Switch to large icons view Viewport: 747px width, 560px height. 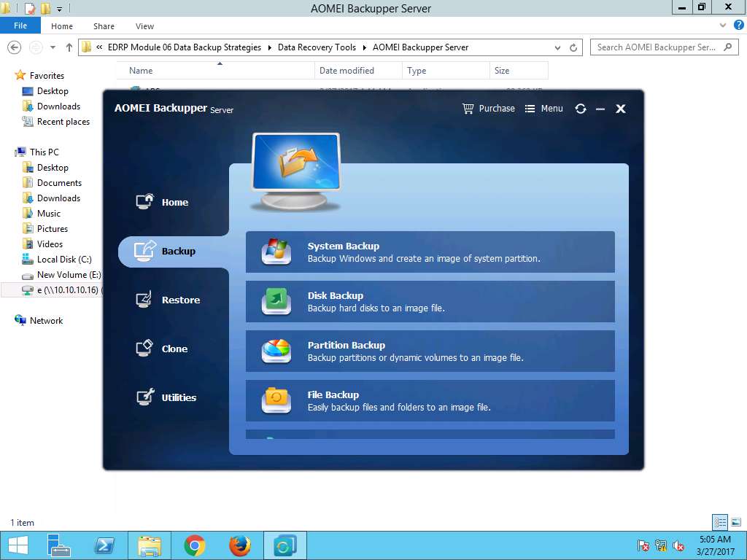tap(735, 522)
